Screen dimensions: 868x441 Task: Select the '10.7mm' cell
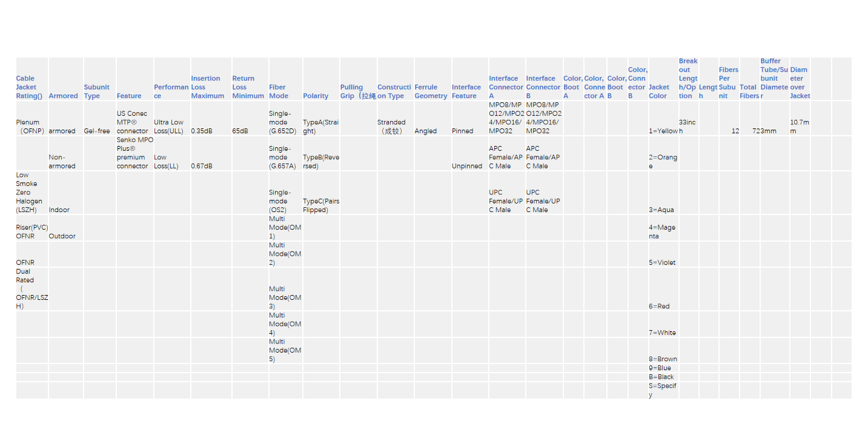[x=800, y=118]
